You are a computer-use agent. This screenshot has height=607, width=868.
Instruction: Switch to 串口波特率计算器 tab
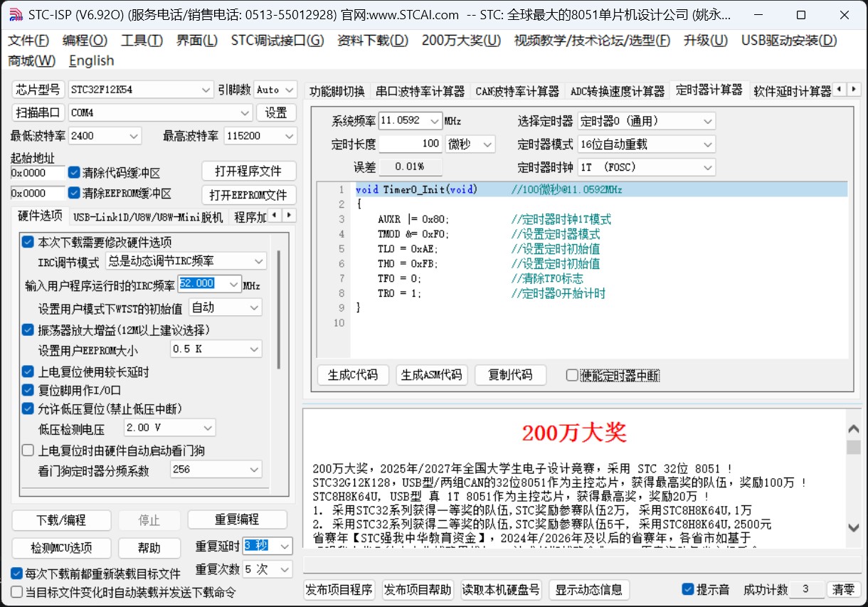[420, 91]
